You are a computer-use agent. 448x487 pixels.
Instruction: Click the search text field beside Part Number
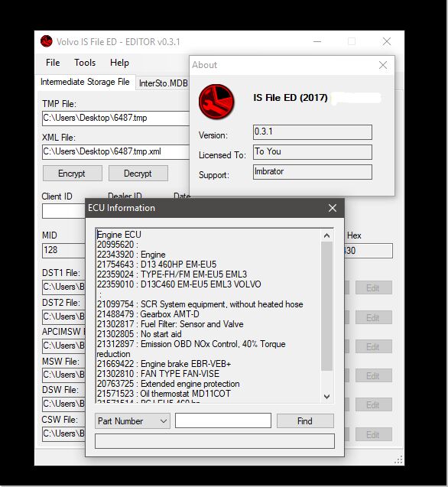tap(223, 420)
